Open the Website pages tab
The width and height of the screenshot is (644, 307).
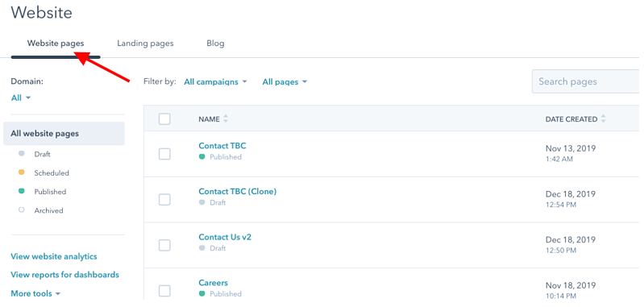point(56,43)
